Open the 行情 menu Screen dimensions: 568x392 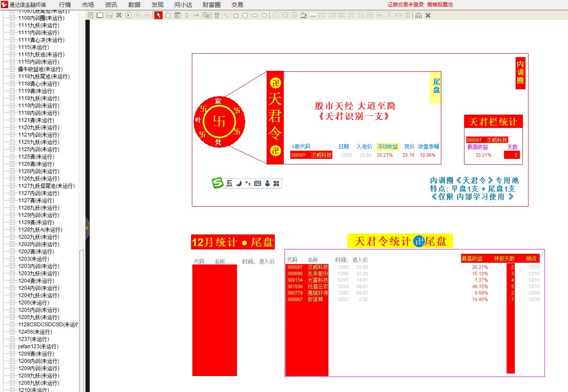point(65,5)
